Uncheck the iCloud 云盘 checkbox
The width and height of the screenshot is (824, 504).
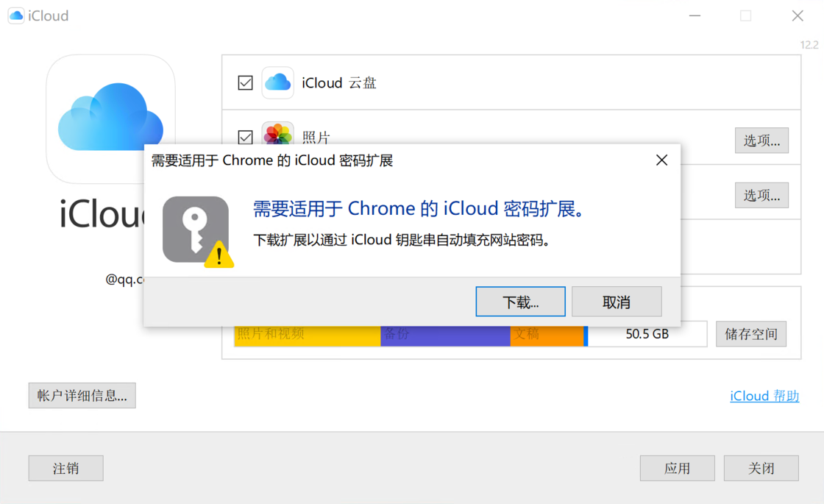tap(245, 82)
